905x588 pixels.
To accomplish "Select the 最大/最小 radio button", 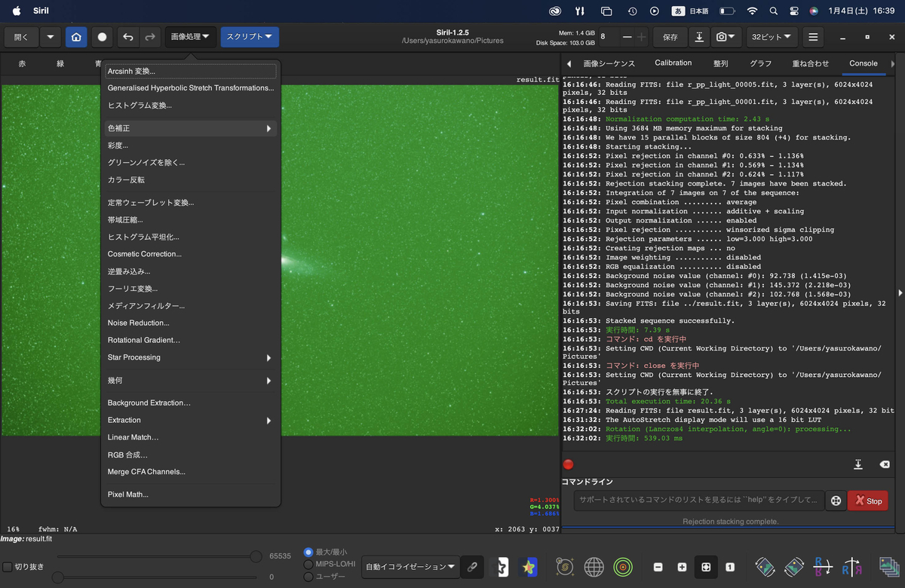I will pyautogui.click(x=308, y=553).
